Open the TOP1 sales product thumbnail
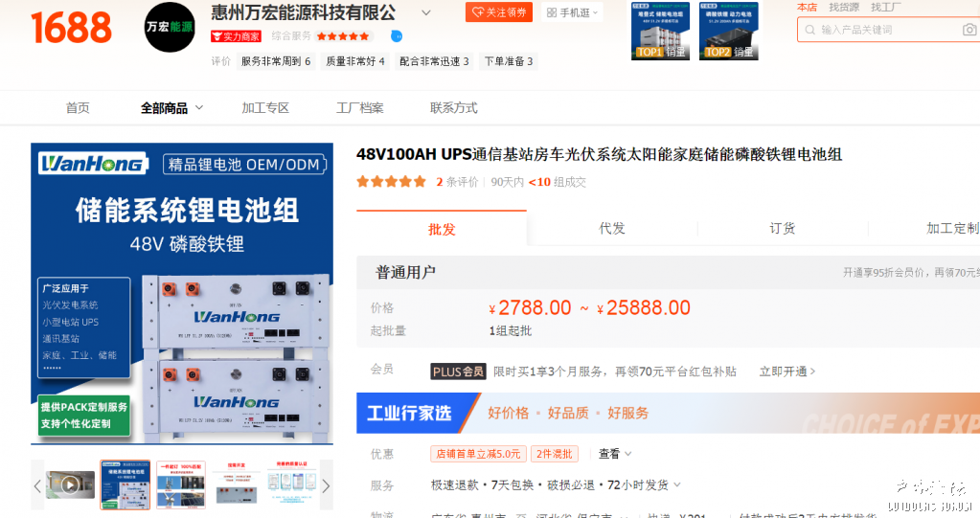Screen dimensions: 980x518 point(660,31)
